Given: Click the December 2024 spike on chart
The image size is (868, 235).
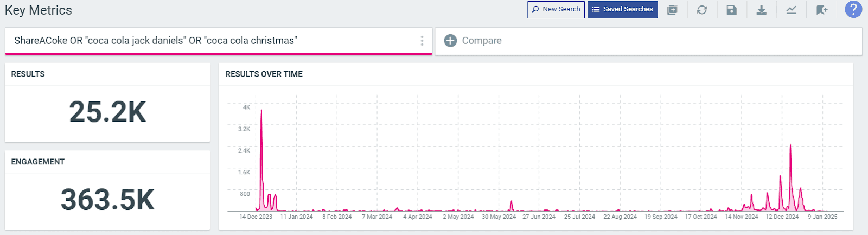Looking at the screenshot, I should (790, 145).
